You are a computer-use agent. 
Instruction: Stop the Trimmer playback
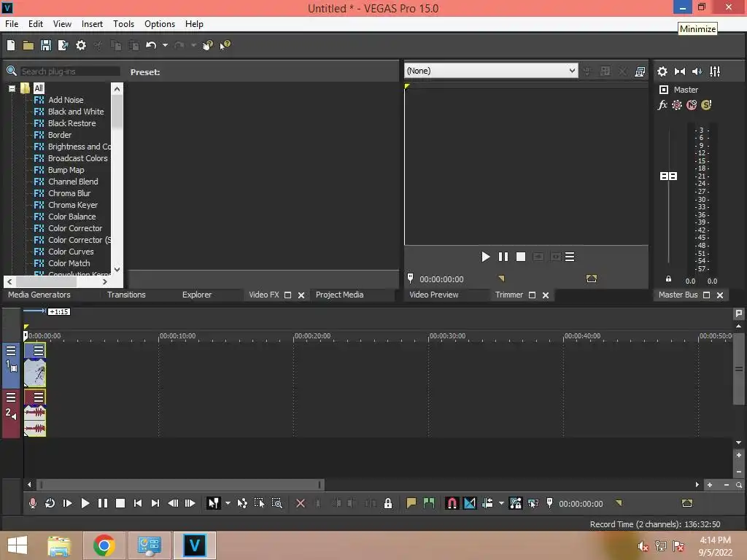tap(521, 257)
